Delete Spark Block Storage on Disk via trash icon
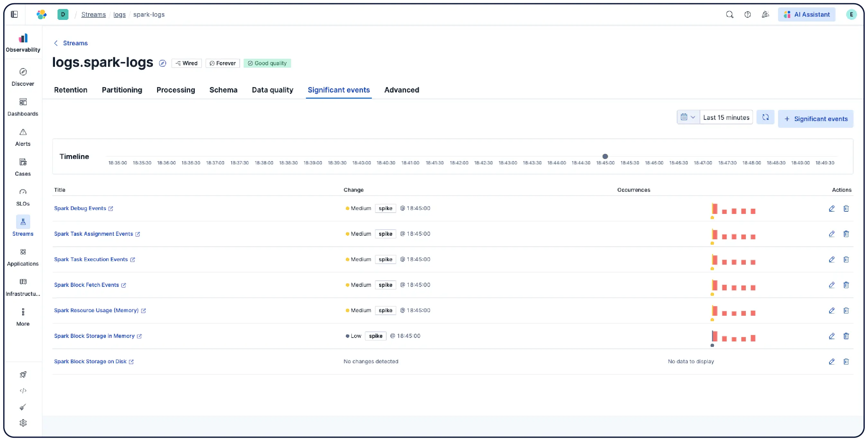This screenshot has width=868, height=441. [x=846, y=361]
